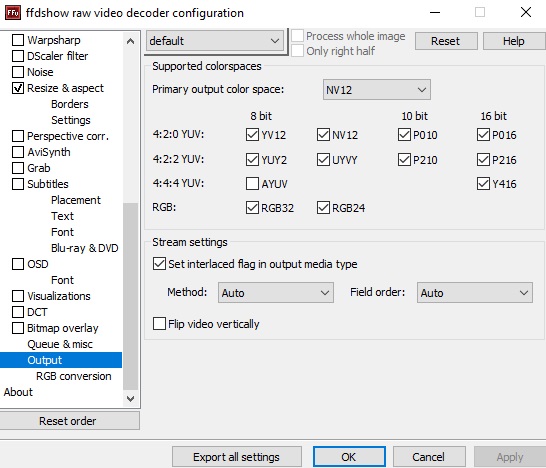Enable the AYUV colorspace checkbox

(x=252, y=184)
